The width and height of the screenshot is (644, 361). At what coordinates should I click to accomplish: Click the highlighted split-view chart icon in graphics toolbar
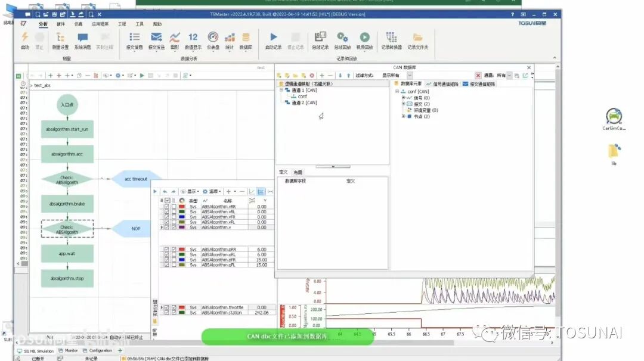[261, 192]
